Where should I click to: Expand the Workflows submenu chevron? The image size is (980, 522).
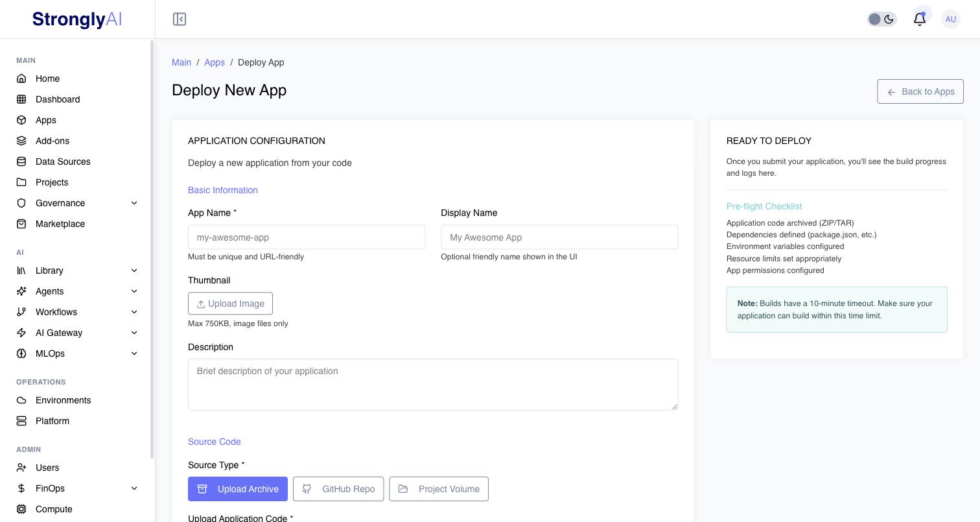[134, 312]
